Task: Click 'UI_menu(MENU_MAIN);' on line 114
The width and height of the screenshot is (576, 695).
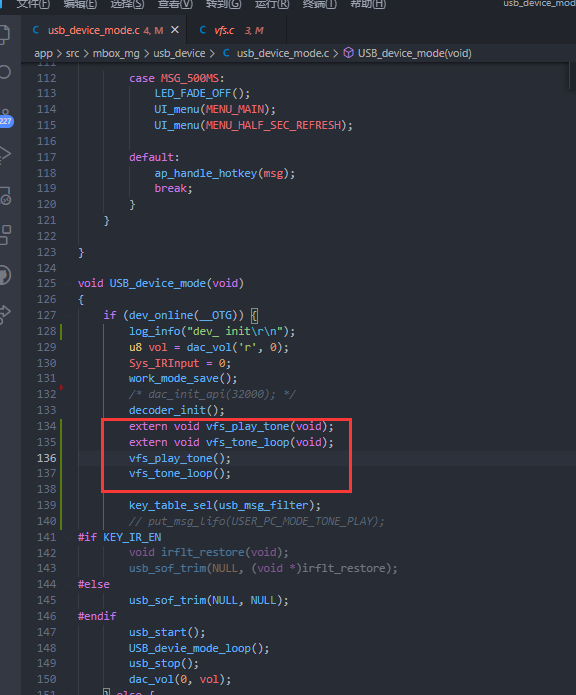Action: coord(215,109)
